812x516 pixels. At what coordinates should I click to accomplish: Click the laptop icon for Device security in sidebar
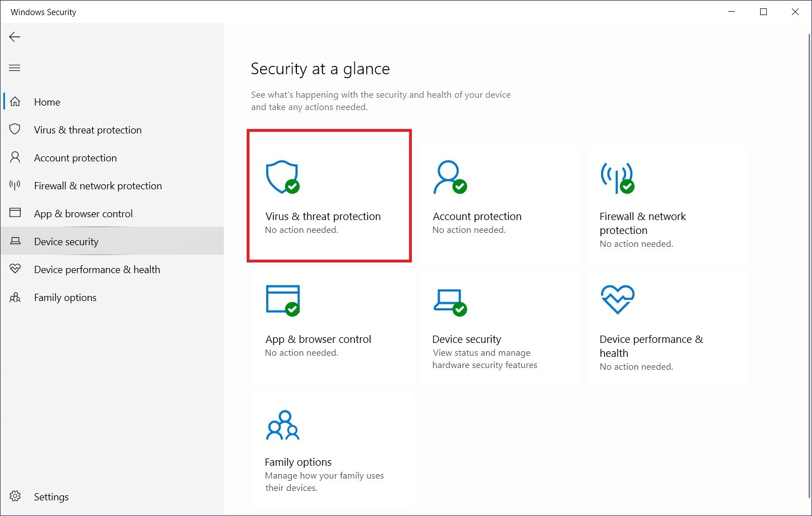click(15, 241)
